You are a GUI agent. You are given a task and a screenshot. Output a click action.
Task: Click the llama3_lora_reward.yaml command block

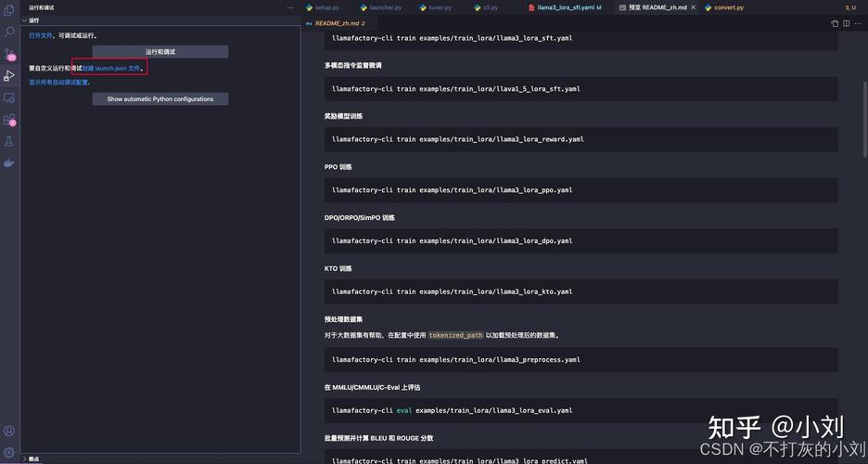click(x=581, y=139)
